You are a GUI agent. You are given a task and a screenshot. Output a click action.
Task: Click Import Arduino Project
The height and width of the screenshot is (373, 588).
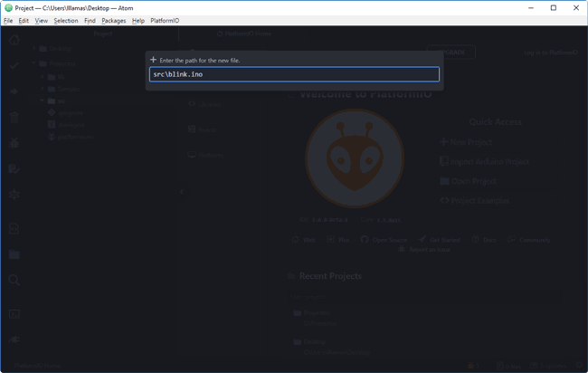[484, 161]
